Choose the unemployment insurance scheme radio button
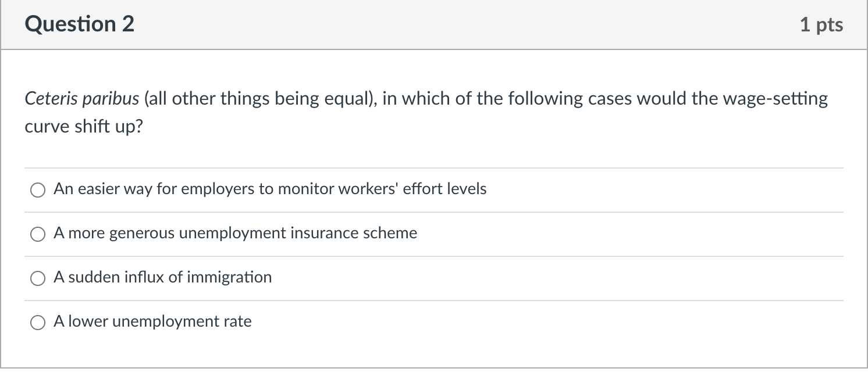This screenshot has height=372, width=868. click(x=38, y=234)
